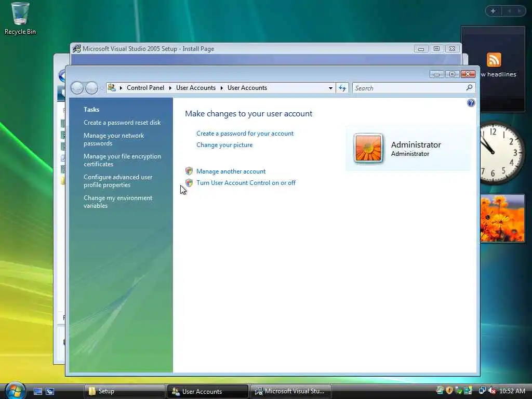Screen dimensions: 532x399
Task: Switch to User Accounts taskbar button
Action: tap(208, 391)
